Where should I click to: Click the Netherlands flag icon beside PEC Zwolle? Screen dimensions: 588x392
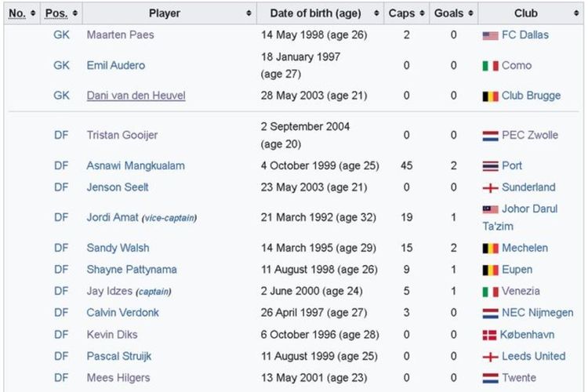[490, 136]
